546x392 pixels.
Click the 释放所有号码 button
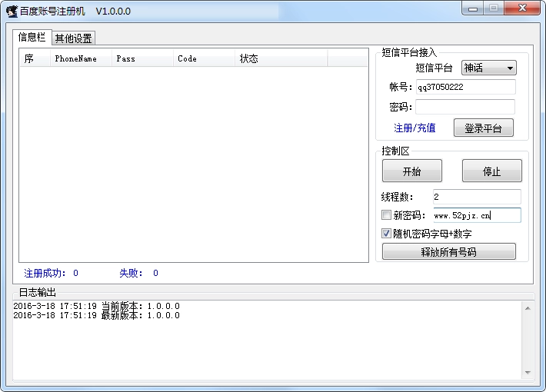449,251
